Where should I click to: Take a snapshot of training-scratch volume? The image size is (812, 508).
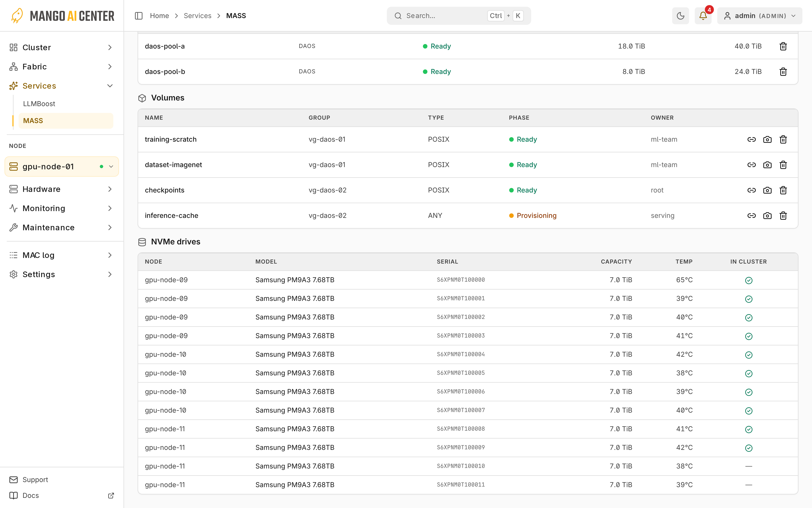(767, 139)
